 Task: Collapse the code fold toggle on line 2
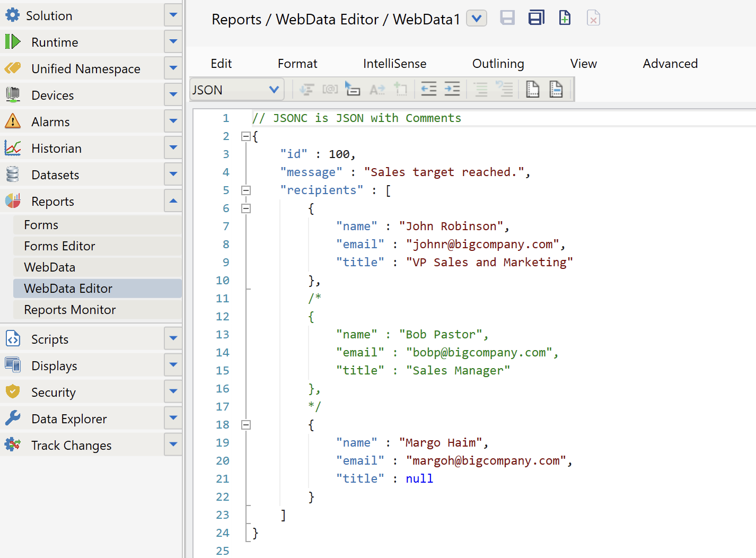click(245, 136)
